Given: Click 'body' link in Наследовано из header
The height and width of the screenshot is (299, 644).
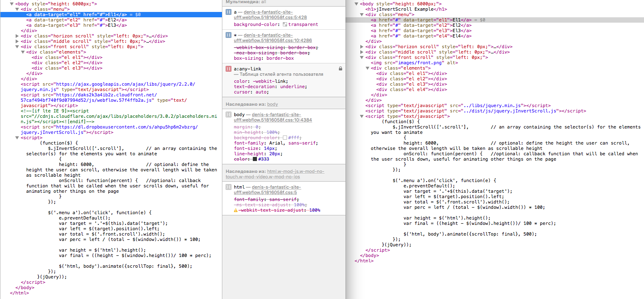Looking at the screenshot, I should pos(273,104).
